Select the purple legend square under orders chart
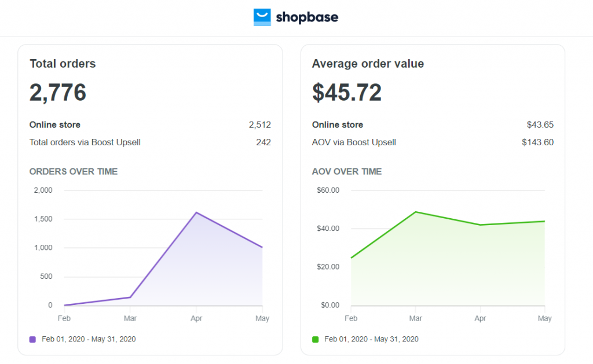Screen dimensions: 593x364 click(x=32, y=339)
